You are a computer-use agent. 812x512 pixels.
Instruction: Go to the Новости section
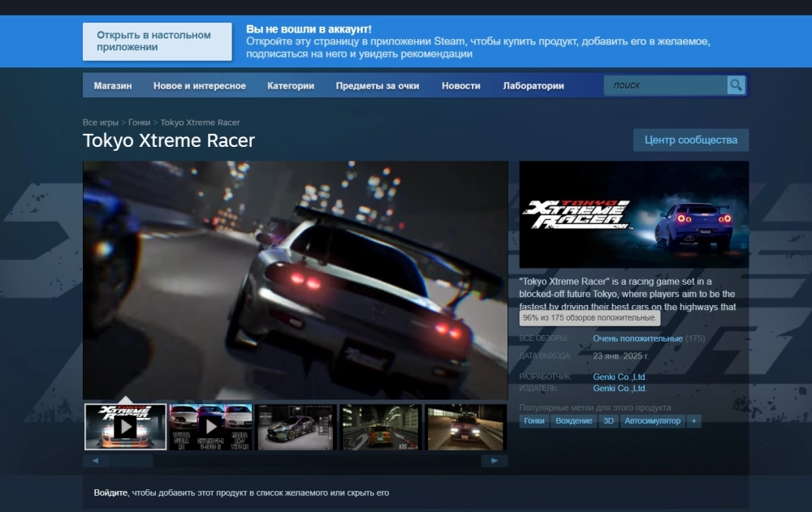[x=460, y=86]
